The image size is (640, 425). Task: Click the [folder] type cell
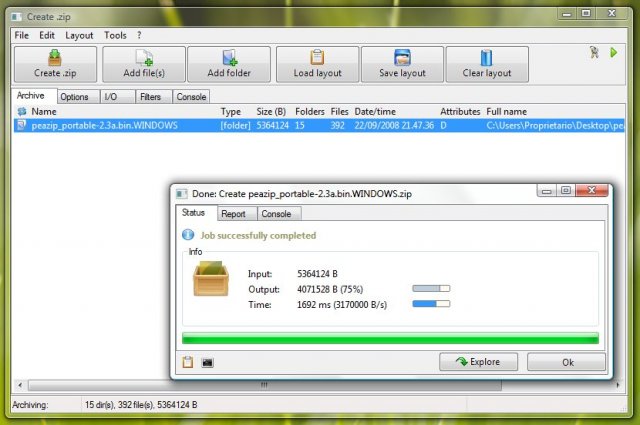click(235, 125)
